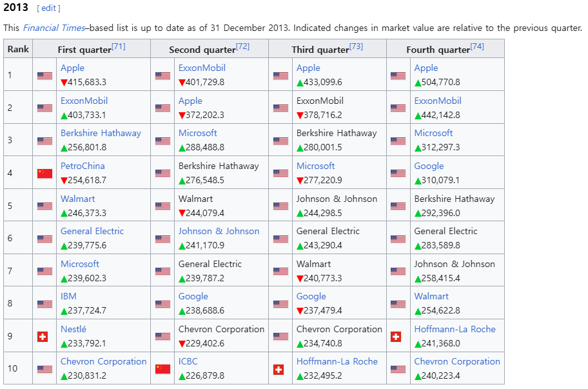Click the Swiss flag in third quarter Hoffmann-La Roche row

pyautogui.click(x=279, y=370)
